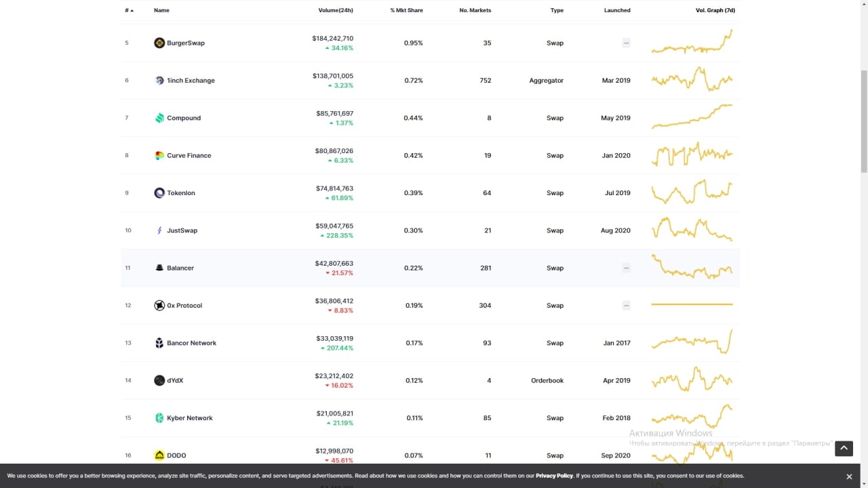Click the JustSwap logo icon
The height and width of the screenshot is (488, 868).
[x=159, y=230]
